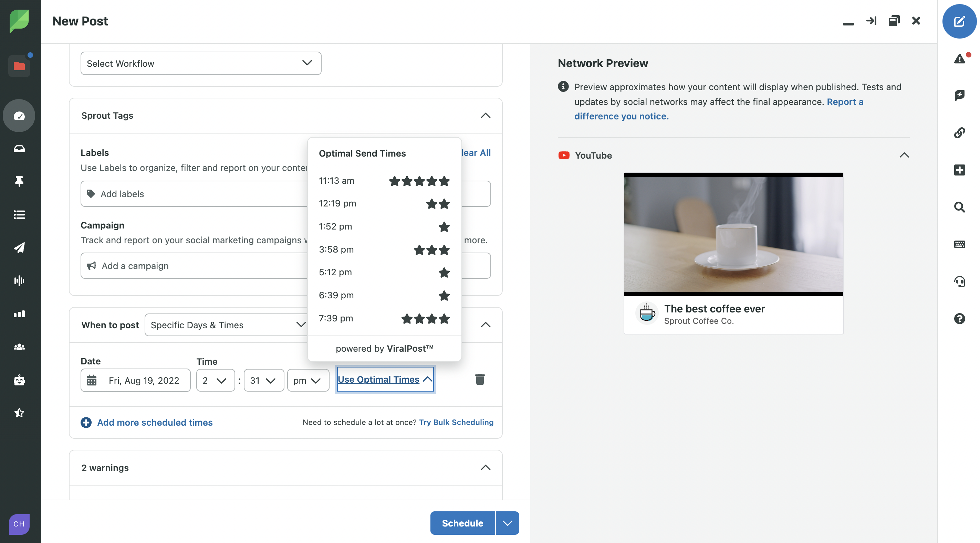Open the minutes dropdown showing 31
This screenshot has width=980, height=543.
263,381
